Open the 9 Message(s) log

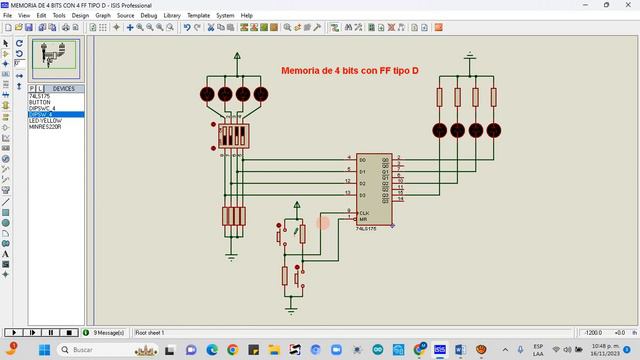(x=105, y=333)
